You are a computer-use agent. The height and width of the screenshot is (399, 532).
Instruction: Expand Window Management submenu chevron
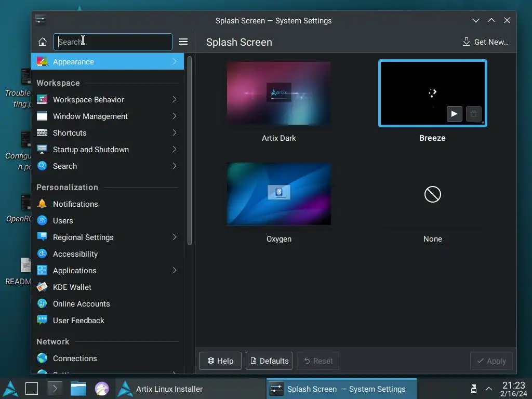pyautogui.click(x=175, y=116)
